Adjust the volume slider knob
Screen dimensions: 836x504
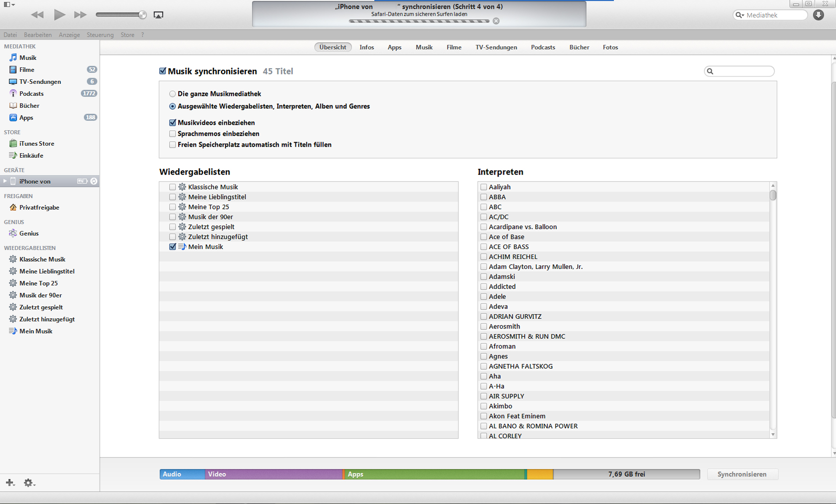click(142, 15)
